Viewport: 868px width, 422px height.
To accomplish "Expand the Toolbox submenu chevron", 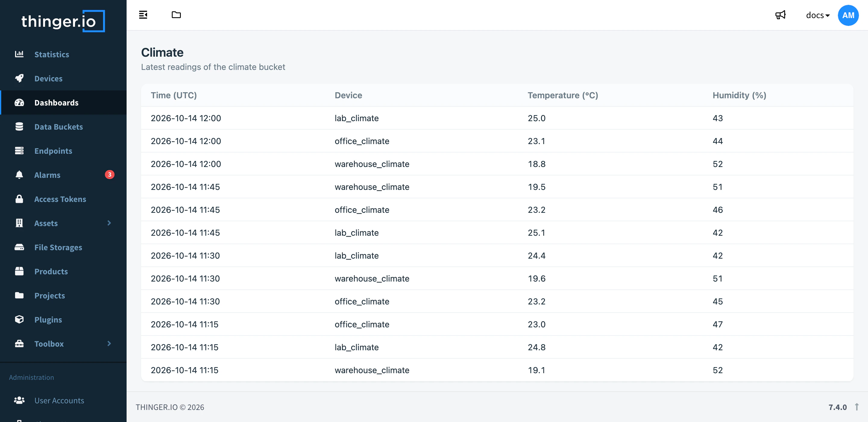I will point(109,343).
